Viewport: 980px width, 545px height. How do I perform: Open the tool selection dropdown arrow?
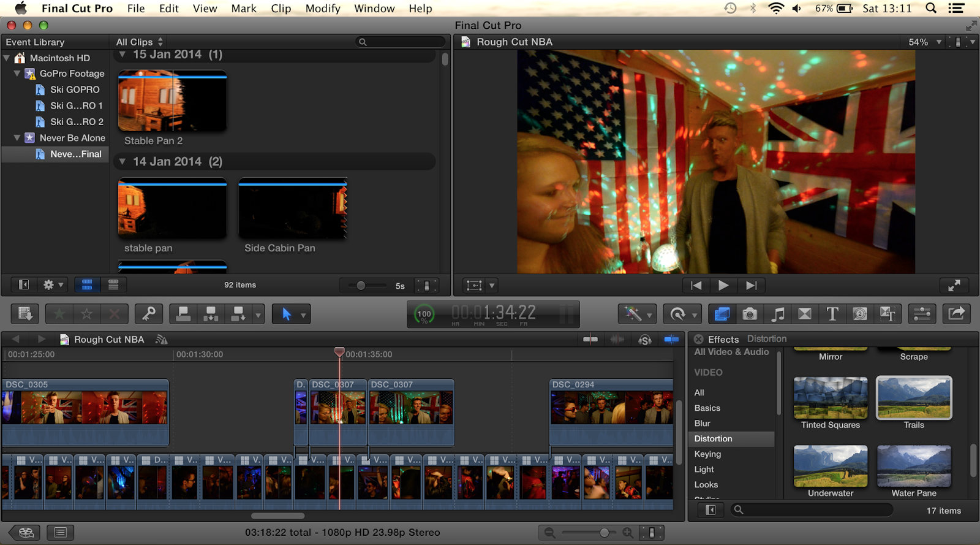pos(303,314)
